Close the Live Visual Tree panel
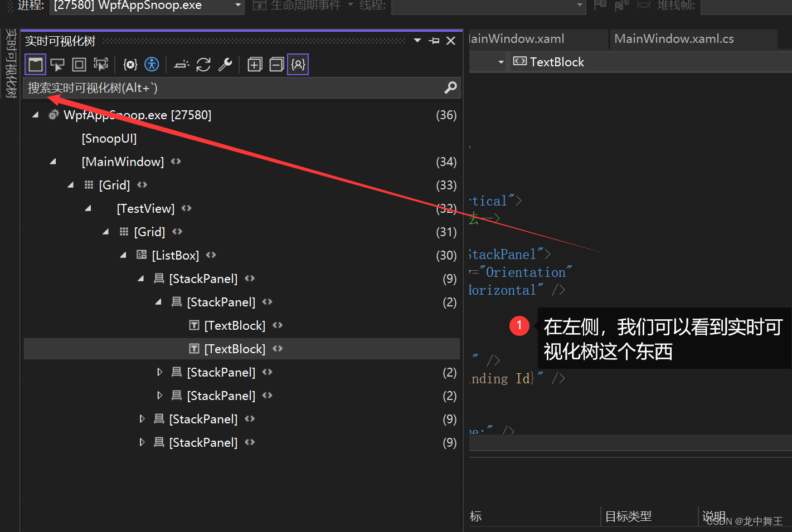This screenshot has height=532, width=792. point(451,41)
